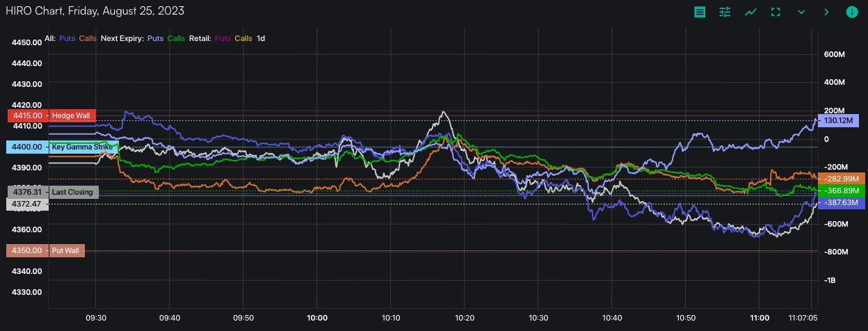Open the receipt-style notes list icon
Image resolution: width=868 pixels, height=331 pixels.
click(700, 12)
